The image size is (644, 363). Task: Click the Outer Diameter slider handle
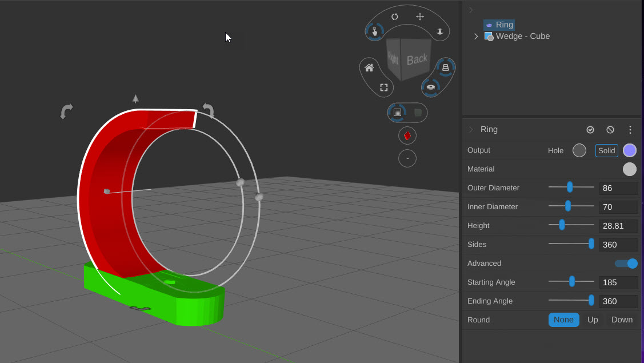coord(570,187)
